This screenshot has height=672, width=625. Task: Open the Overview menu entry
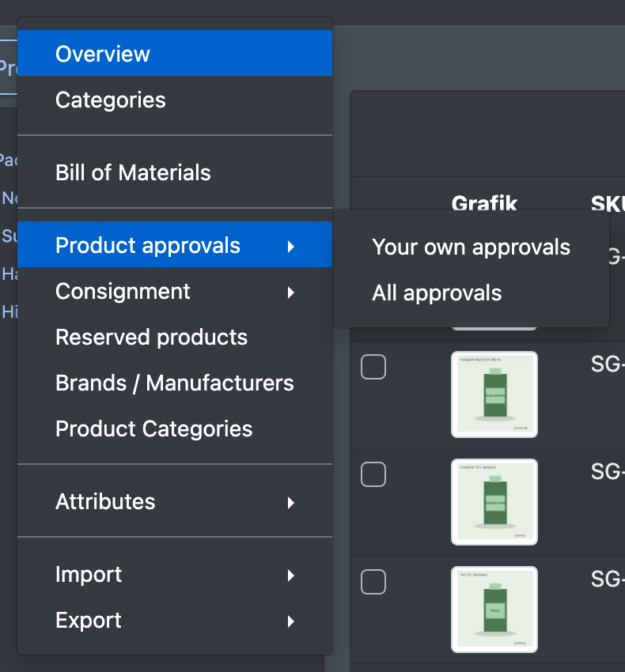coord(175,53)
